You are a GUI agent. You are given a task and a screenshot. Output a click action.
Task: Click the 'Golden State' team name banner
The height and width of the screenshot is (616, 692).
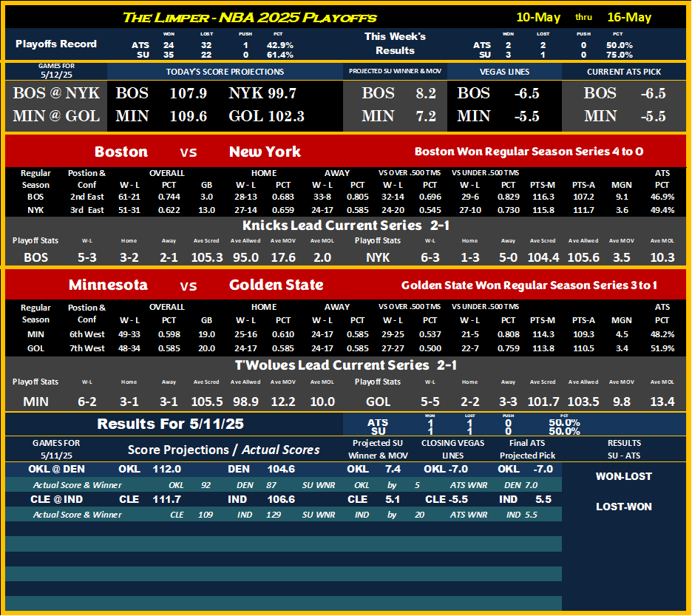[x=277, y=285]
